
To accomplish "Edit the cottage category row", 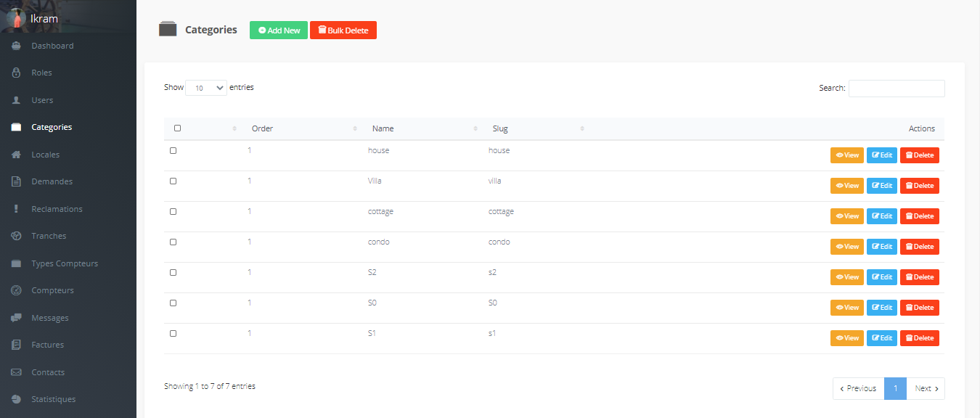I will point(881,216).
